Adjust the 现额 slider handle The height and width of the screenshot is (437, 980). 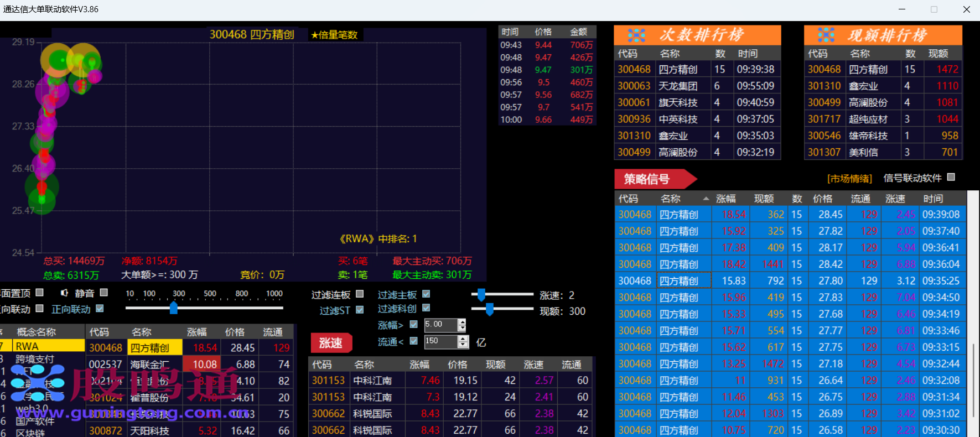pyautogui.click(x=489, y=309)
